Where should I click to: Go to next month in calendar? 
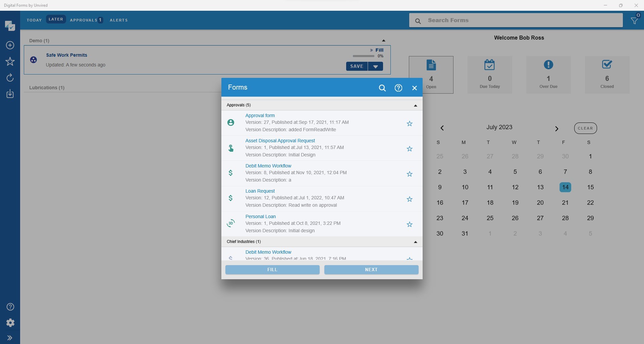click(x=556, y=129)
